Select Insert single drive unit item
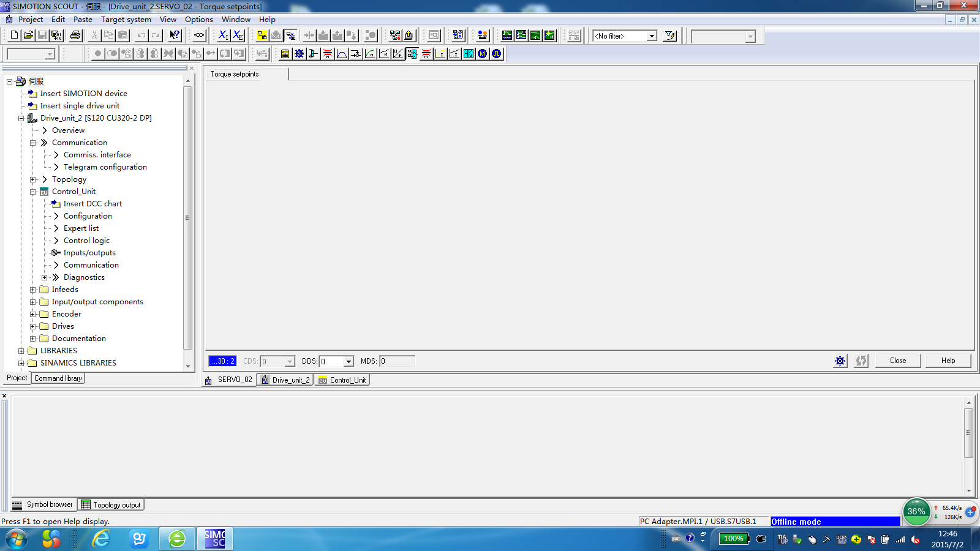The height and width of the screenshot is (551, 980). pos(80,106)
